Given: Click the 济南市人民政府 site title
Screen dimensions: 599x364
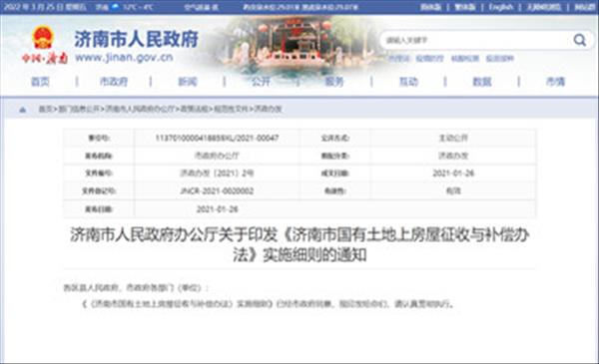Looking at the screenshot, I should click(x=137, y=39).
